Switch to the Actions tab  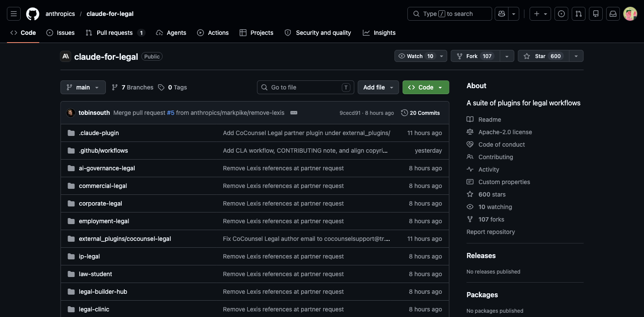[x=213, y=33]
